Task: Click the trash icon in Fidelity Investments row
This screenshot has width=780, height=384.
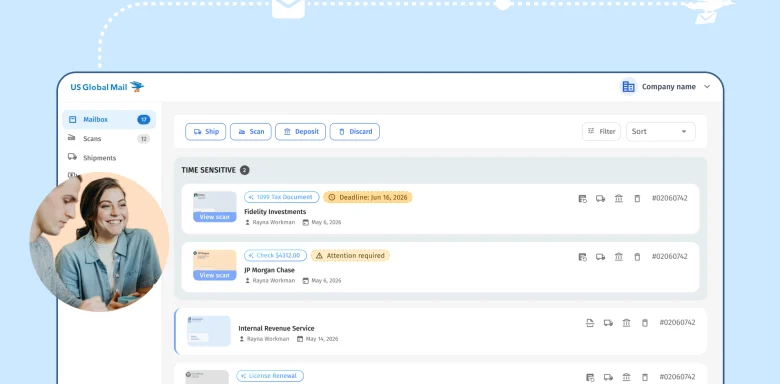Action: [x=637, y=198]
